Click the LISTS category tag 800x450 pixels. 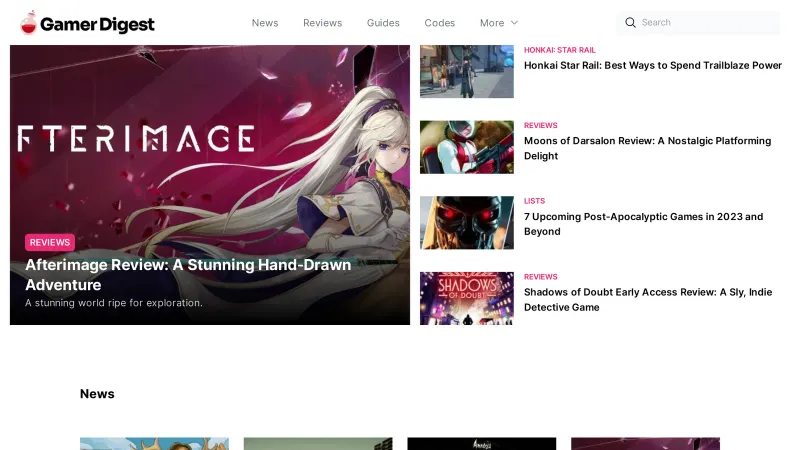pos(534,201)
